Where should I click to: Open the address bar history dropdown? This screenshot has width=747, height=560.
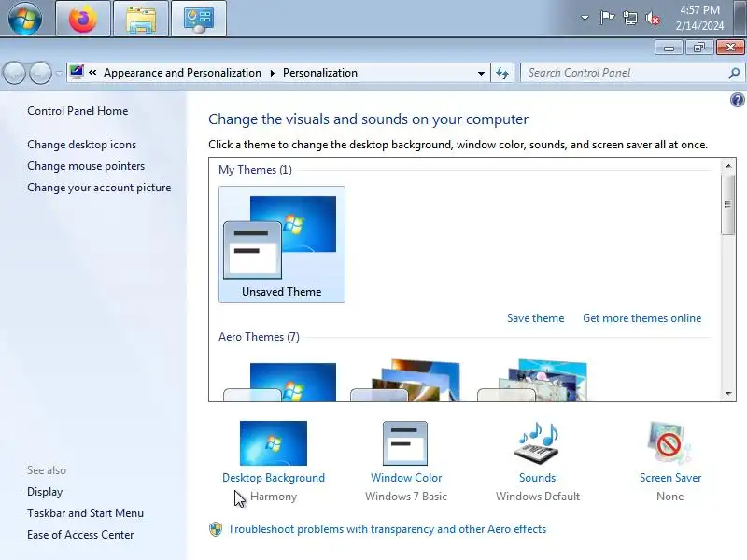click(x=481, y=74)
